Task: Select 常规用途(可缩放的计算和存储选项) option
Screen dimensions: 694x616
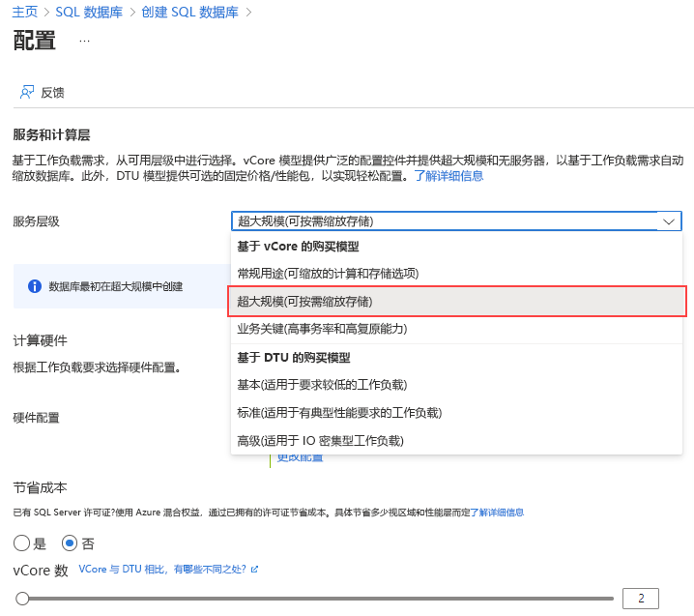Action: (456, 274)
